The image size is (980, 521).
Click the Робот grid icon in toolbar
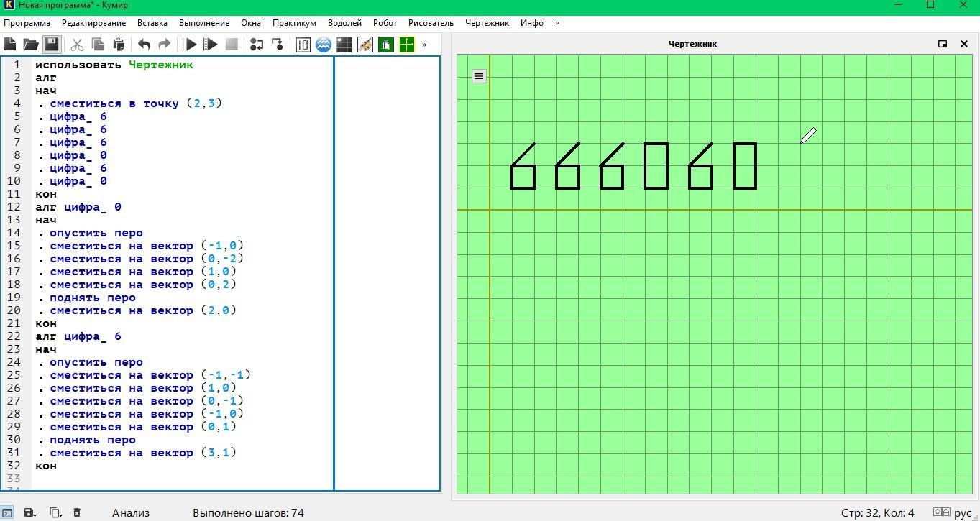(x=344, y=45)
